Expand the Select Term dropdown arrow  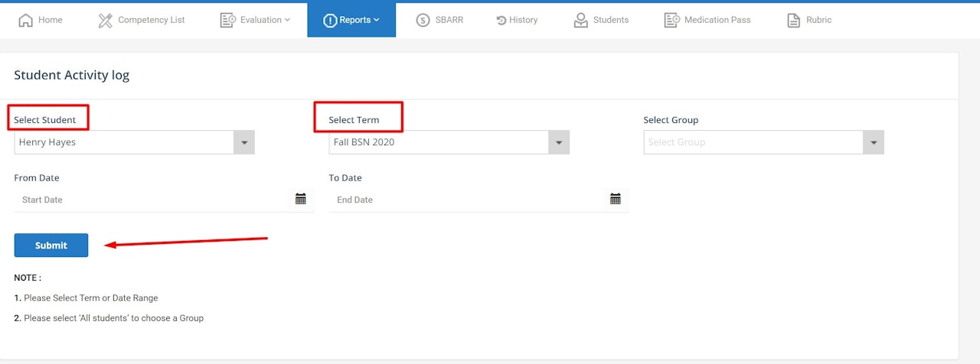click(x=559, y=142)
